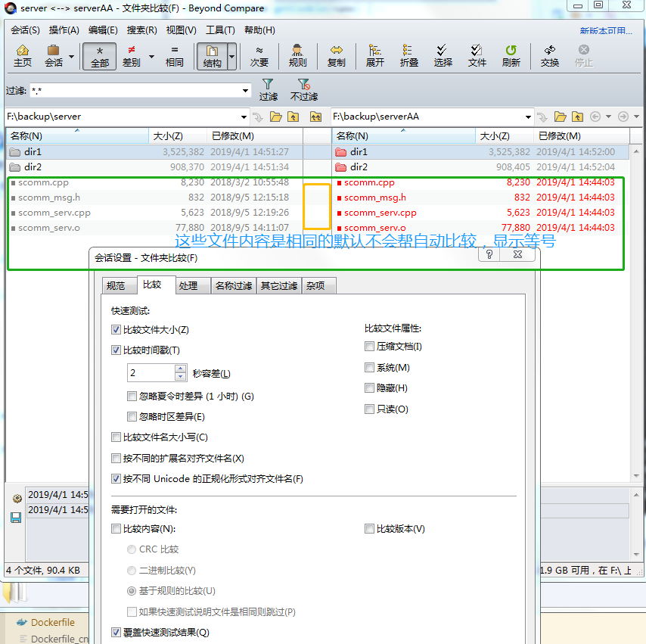Sort left pane by 名称(N) column header
The width and height of the screenshot is (646, 644).
(x=77, y=136)
